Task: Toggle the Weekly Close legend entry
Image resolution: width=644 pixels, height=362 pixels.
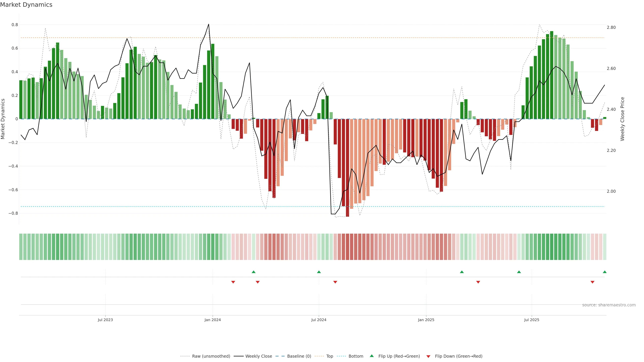Action: (x=258, y=356)
